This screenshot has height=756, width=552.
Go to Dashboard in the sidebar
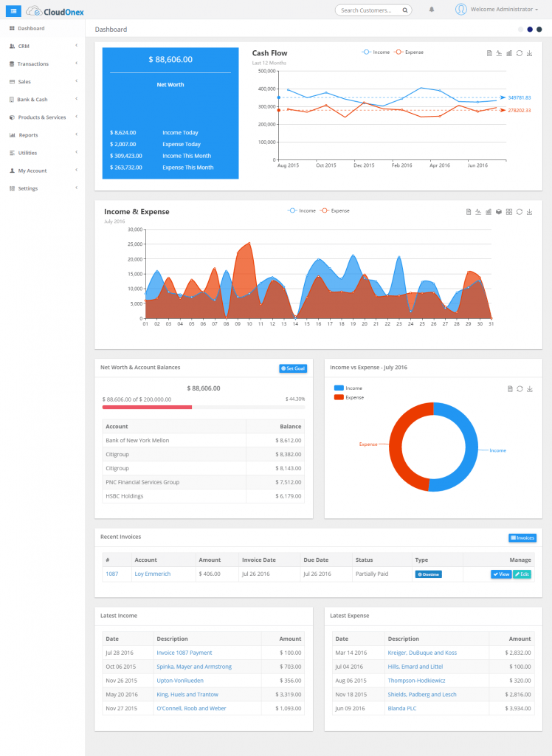pos(30,28)
